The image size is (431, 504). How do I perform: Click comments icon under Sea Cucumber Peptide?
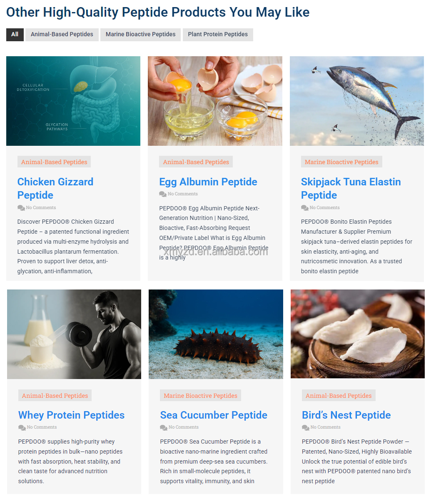tap(164, 427)
